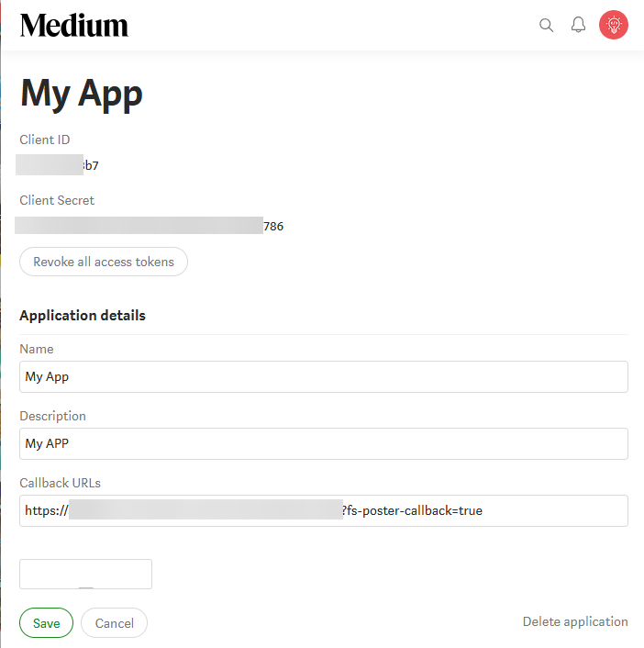Focus the Name input field

click(x=324, y=376)
